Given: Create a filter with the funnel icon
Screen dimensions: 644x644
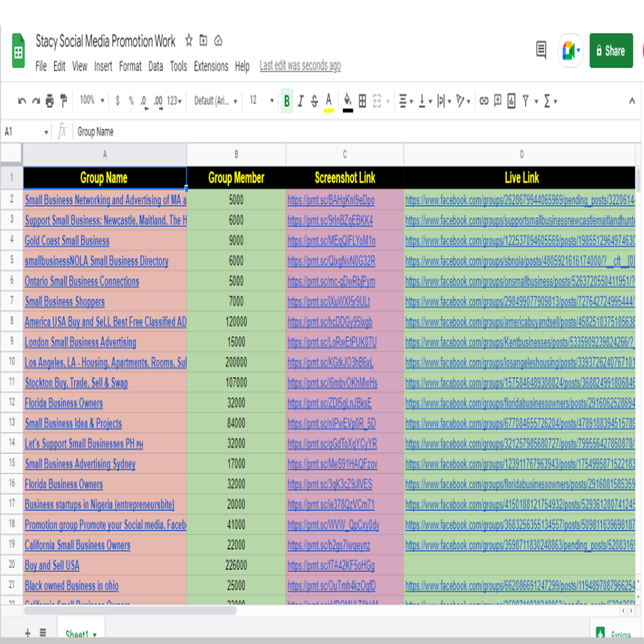Looking at the screenshot, I should [x=525, y=101].
